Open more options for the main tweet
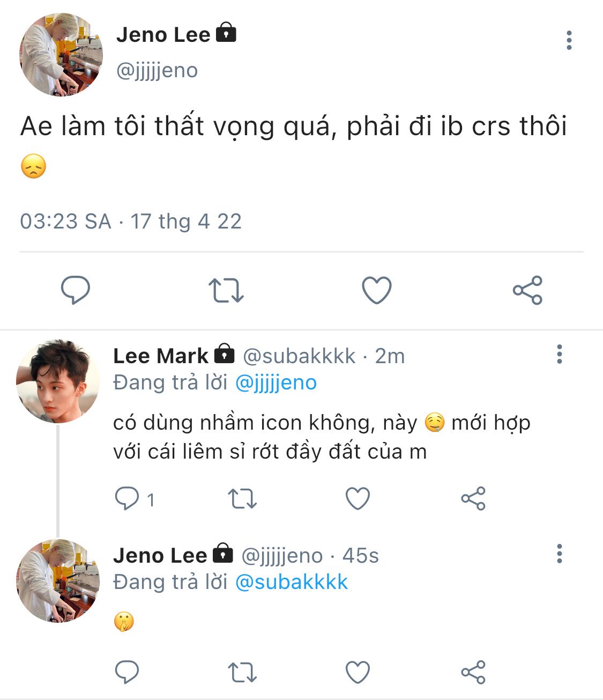The width and height of the screenshot is (603, 700). tap(569, 41)
